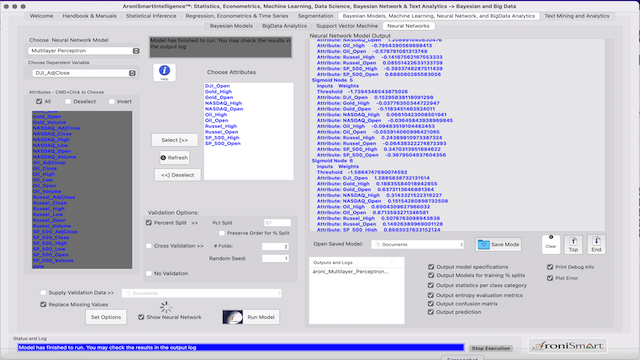Open the Open Saved Model Documents dropdown

click(418, 244)
